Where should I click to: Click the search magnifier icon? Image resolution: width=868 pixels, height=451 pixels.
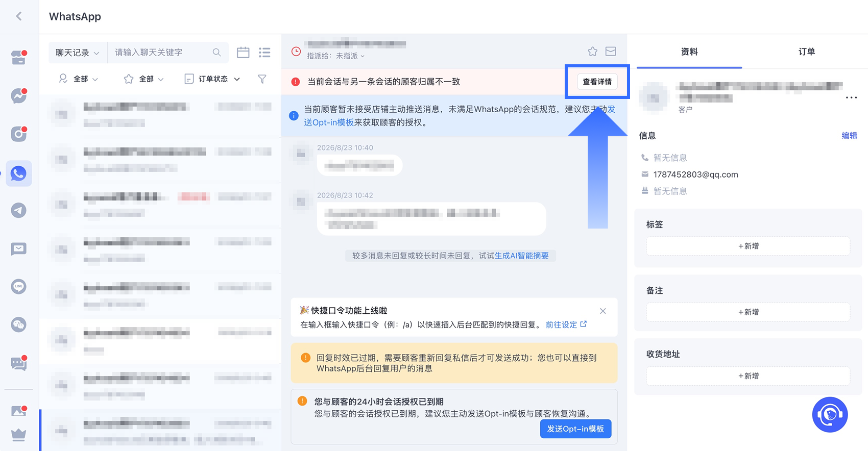217,53
